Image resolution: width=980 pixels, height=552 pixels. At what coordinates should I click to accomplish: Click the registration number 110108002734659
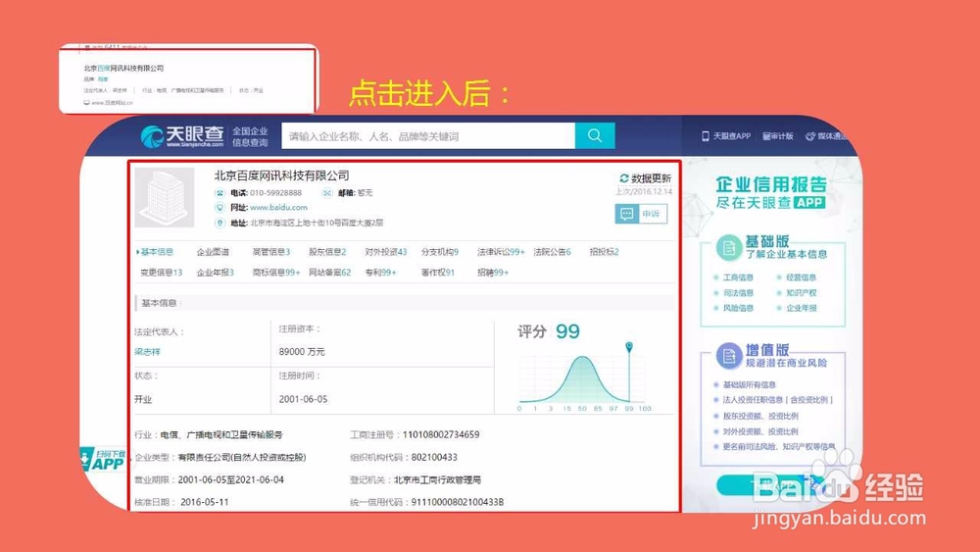click(x=441, y=434)
